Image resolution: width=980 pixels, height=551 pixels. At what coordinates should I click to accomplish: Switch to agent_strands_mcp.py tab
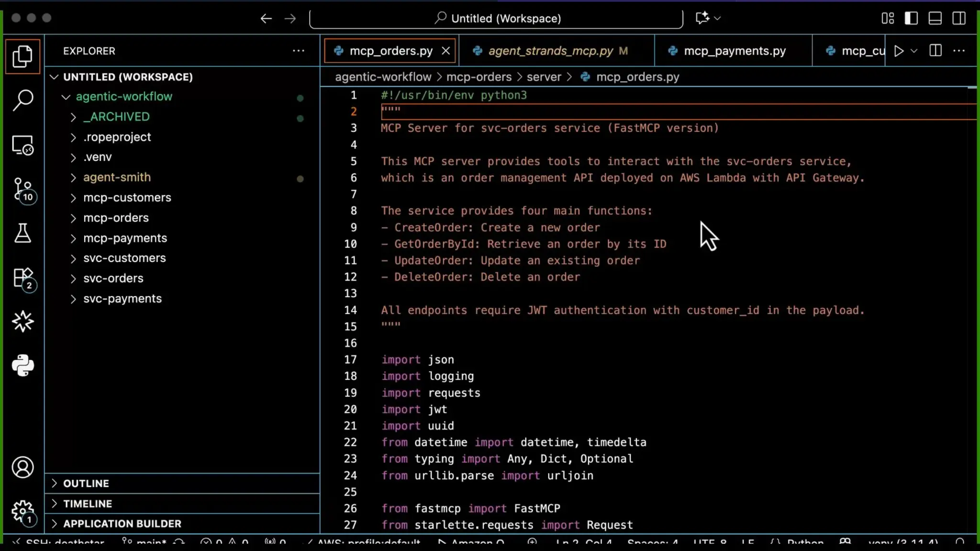coord(550,51)
